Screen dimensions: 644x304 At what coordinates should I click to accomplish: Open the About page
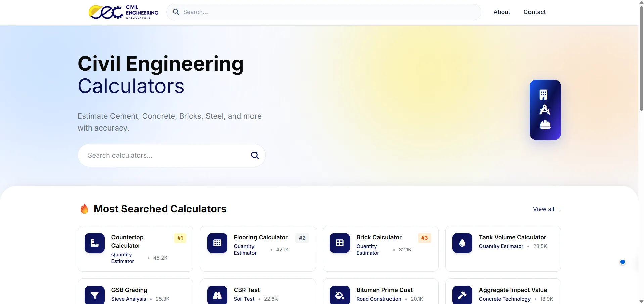pos(502,12)
